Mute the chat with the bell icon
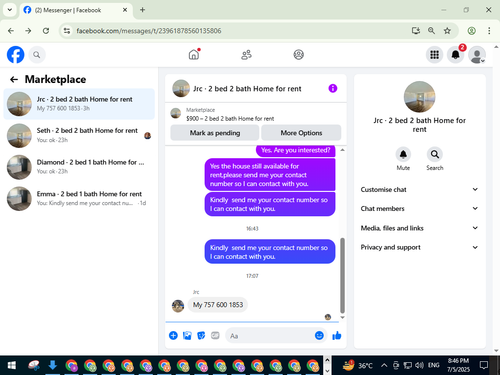This screenshot has width=500, height=375. click(403, 154)
